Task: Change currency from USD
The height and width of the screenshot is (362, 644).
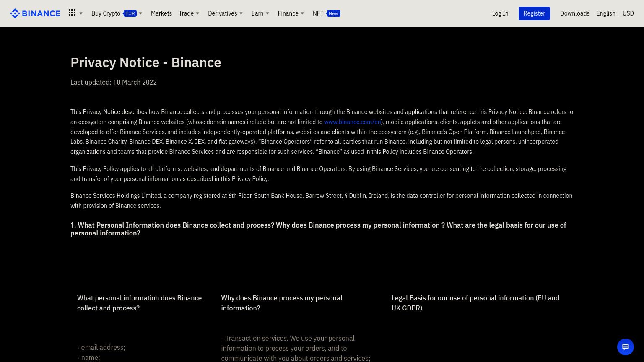Action: click(628, 13)
